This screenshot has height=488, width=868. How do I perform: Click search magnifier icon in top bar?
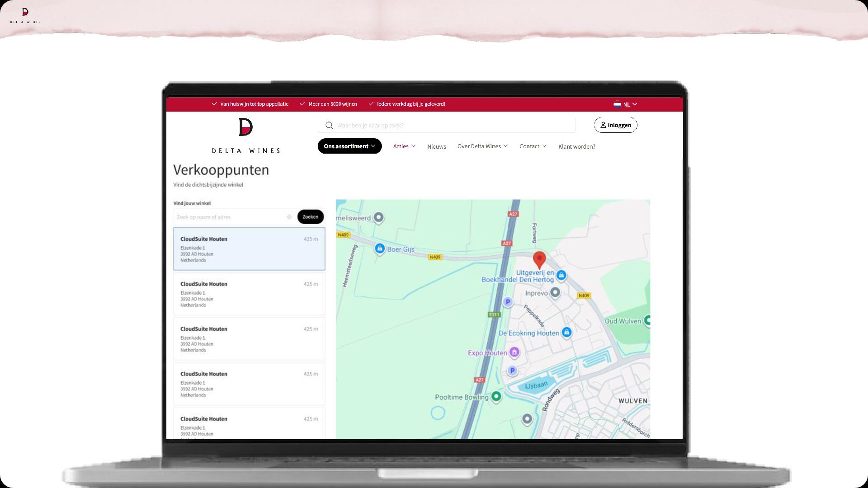329,126
